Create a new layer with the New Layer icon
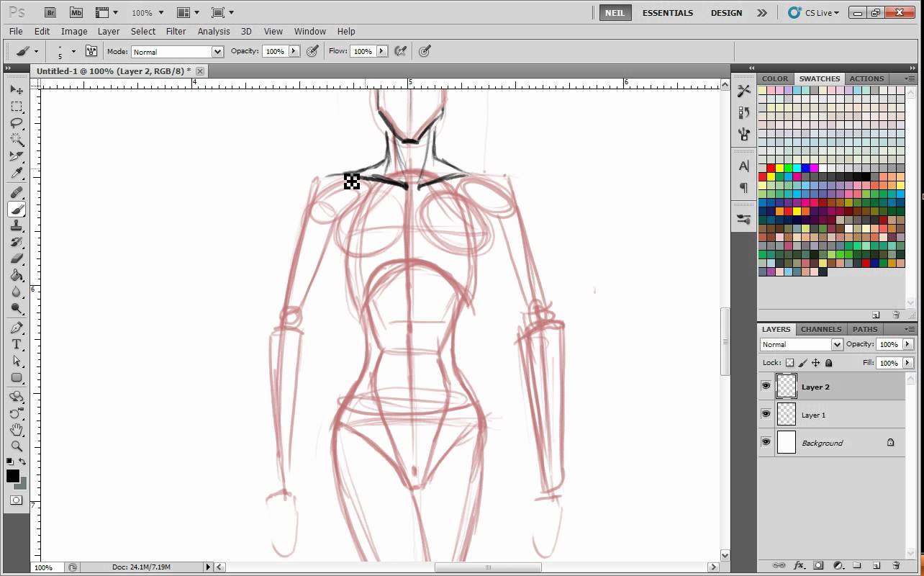 (876, 565)
